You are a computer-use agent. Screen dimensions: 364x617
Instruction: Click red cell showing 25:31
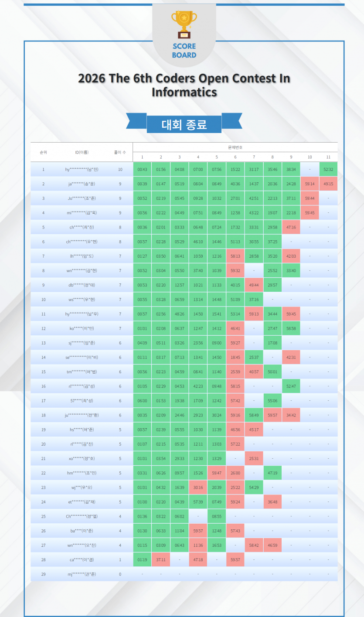coord(254,459)
